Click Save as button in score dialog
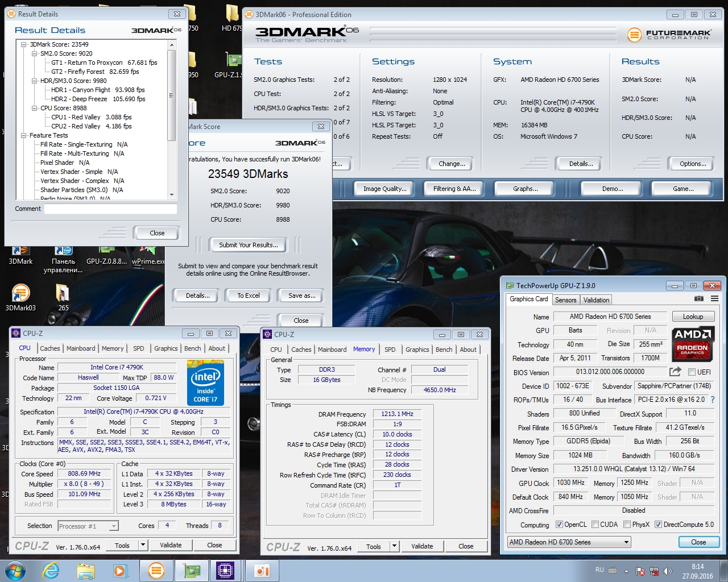Viewport: 728px width, 582px height. coord(301,296)
